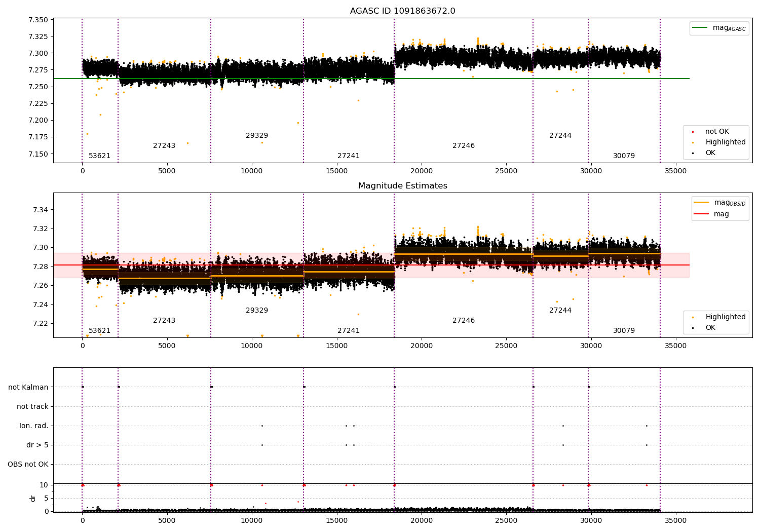Select the mag AGASC legend label in top plot

click(x=729, y=28)
